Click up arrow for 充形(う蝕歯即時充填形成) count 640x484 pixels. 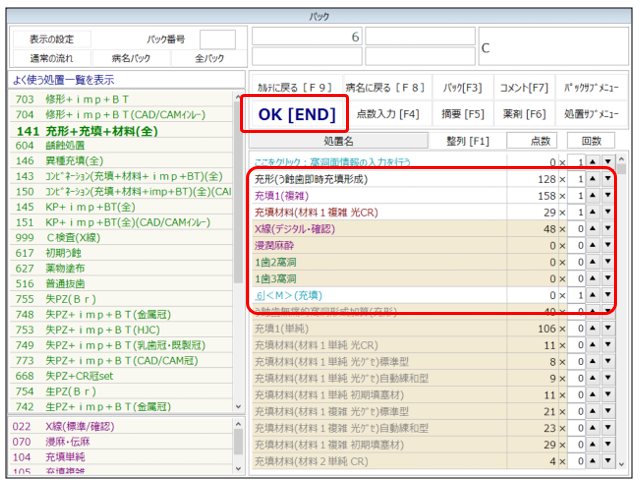[592, 179]
